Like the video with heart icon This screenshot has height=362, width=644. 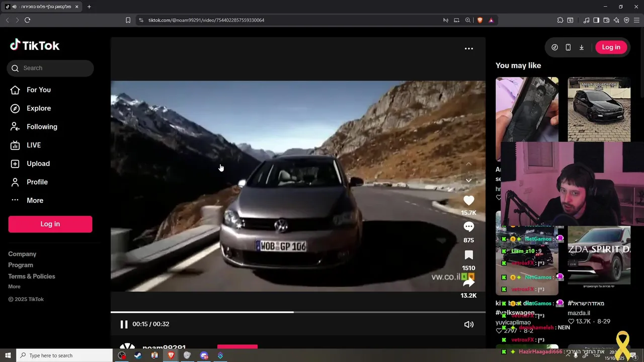tap(468, 201)
